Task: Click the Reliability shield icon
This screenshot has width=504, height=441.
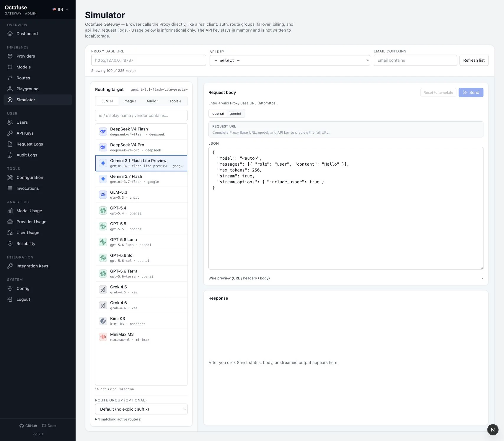Action: pyautogui.click(x=10, y=244)
